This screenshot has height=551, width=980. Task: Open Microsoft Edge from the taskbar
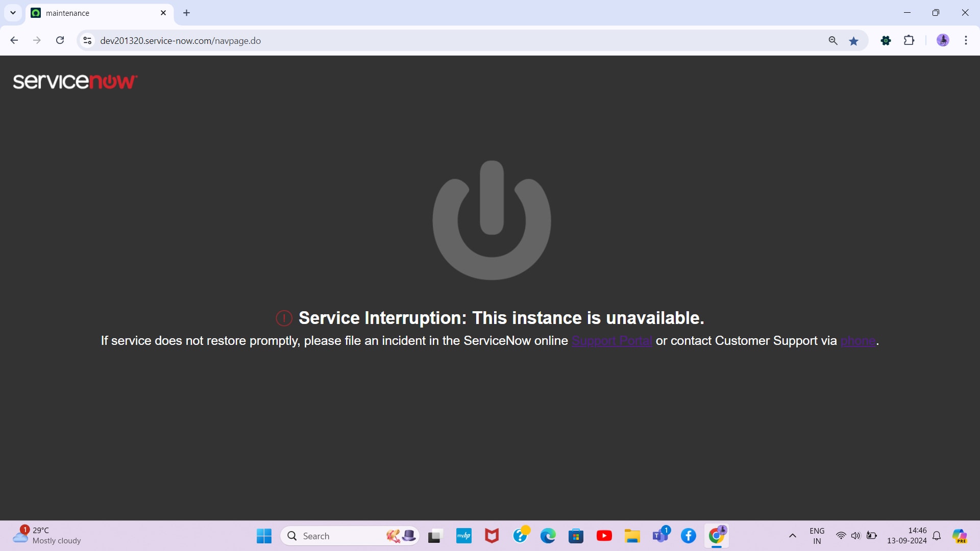[x=548, y=536]
